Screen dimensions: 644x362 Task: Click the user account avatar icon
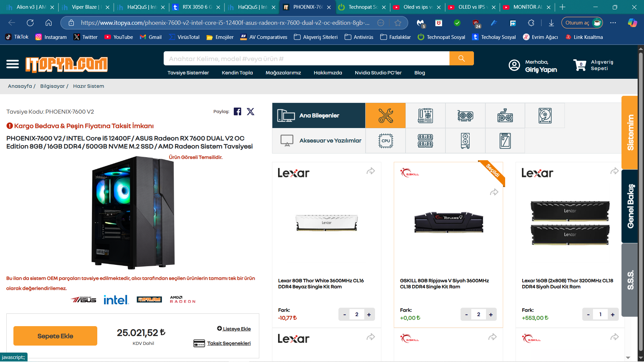(x=514, y=65)
